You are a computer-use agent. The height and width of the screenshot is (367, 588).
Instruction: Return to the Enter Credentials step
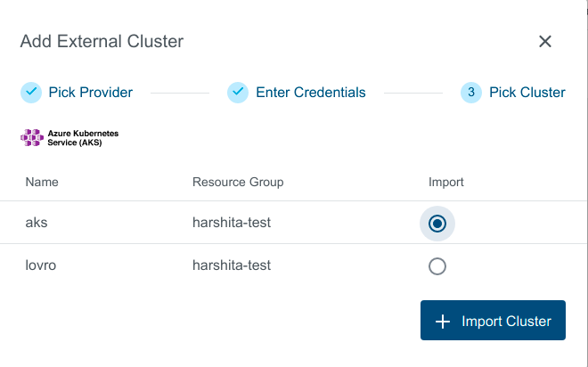point(310,92)
